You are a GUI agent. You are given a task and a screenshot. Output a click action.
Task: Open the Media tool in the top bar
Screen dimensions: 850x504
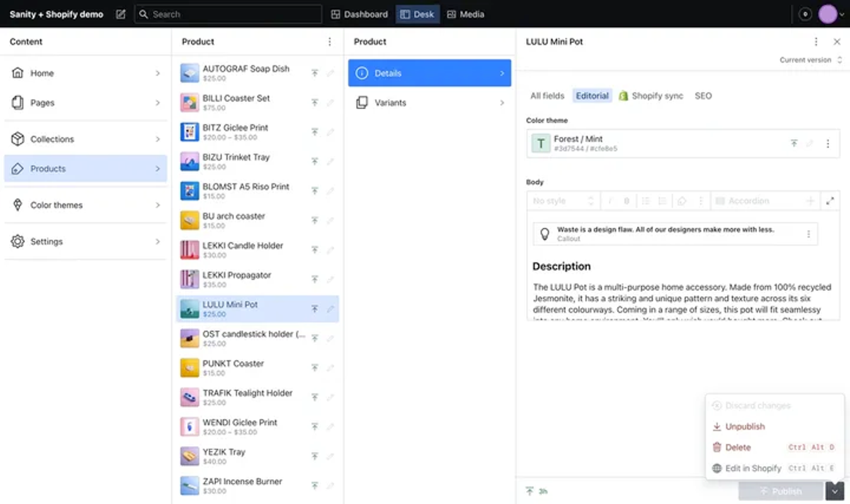point(466,14)
